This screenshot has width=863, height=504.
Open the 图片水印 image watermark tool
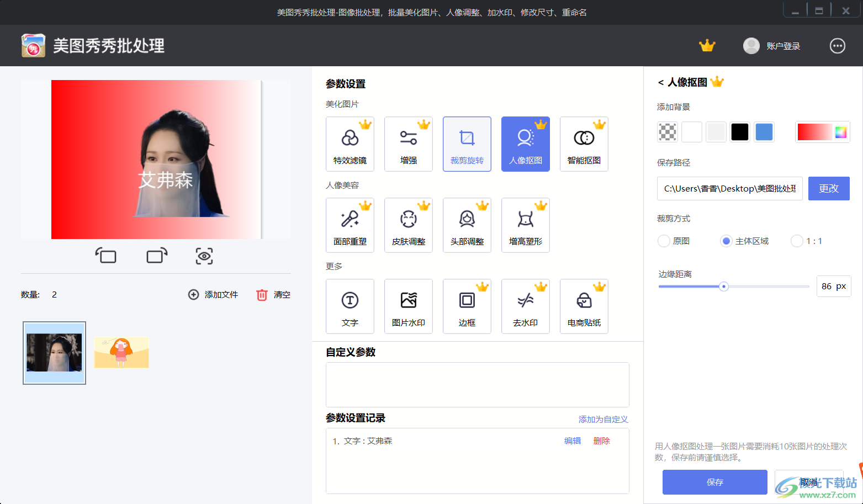pyautogui.click(x=409, y=306)
